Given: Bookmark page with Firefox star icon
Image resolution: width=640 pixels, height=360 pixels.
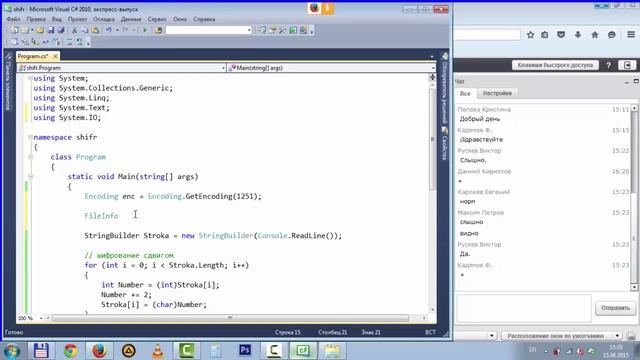Looking at the screenshot, I should pyautogui.click(x=530, y=35).
